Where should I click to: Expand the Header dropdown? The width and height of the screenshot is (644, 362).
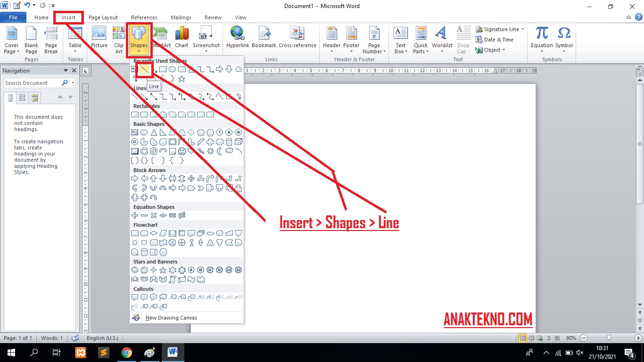[x=331, y=40]
